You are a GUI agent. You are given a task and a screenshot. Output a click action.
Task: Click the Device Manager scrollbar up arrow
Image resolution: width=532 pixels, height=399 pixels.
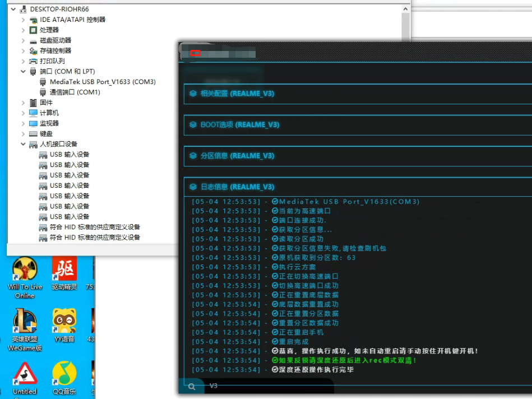[x=405, y=9]
